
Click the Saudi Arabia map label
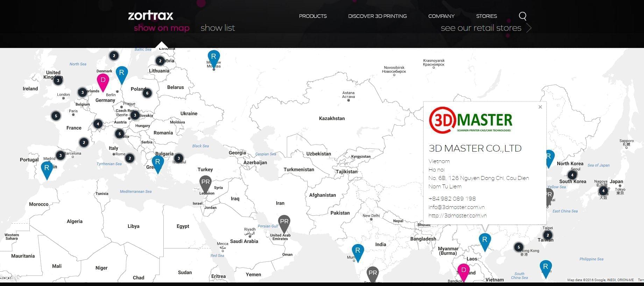244,242
